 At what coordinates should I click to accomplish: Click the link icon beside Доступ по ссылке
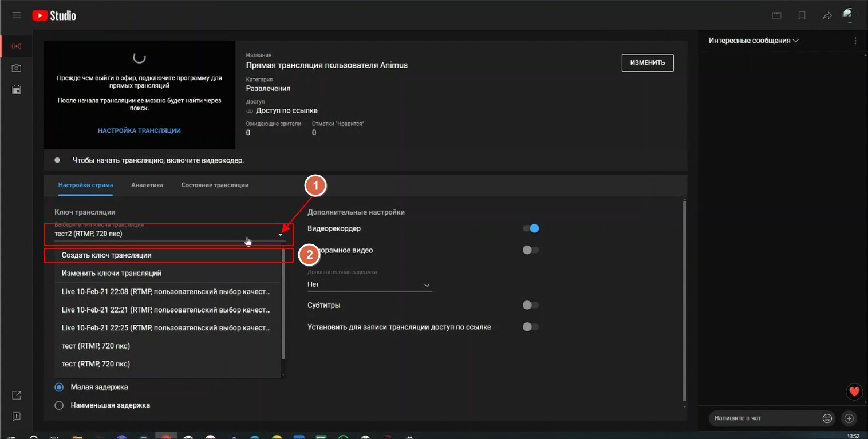[250, 110]
